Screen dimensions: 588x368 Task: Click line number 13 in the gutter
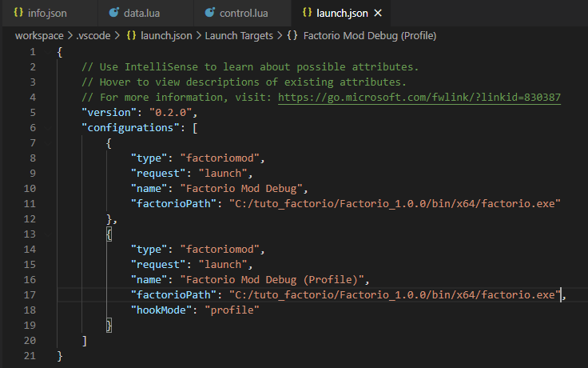[x=30, y=234]
